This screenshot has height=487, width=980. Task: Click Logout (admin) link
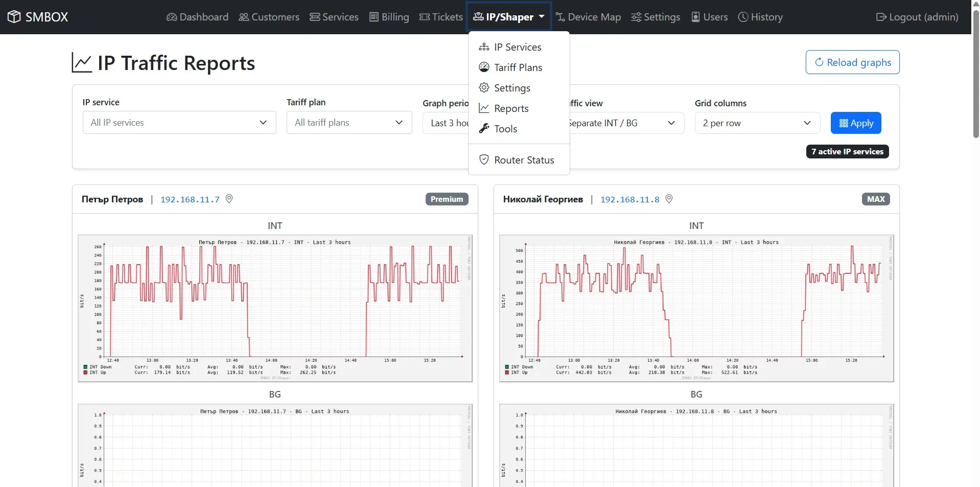tap(917, 17)
